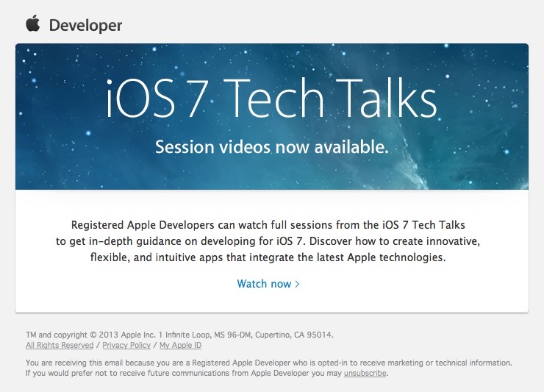Click the 'TM and copyright © 2013 Apple Inc.' line
Screen dimensions: 544x392
tap(179, 335)
